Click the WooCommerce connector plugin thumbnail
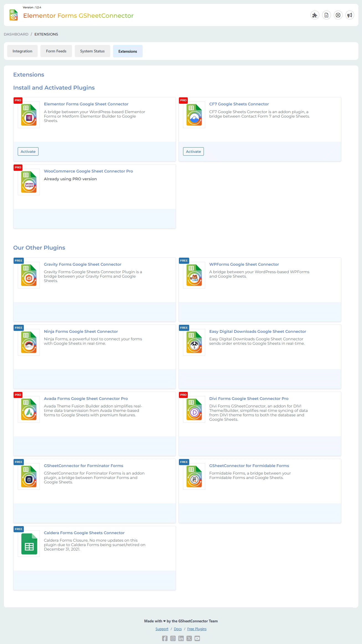 29,182
